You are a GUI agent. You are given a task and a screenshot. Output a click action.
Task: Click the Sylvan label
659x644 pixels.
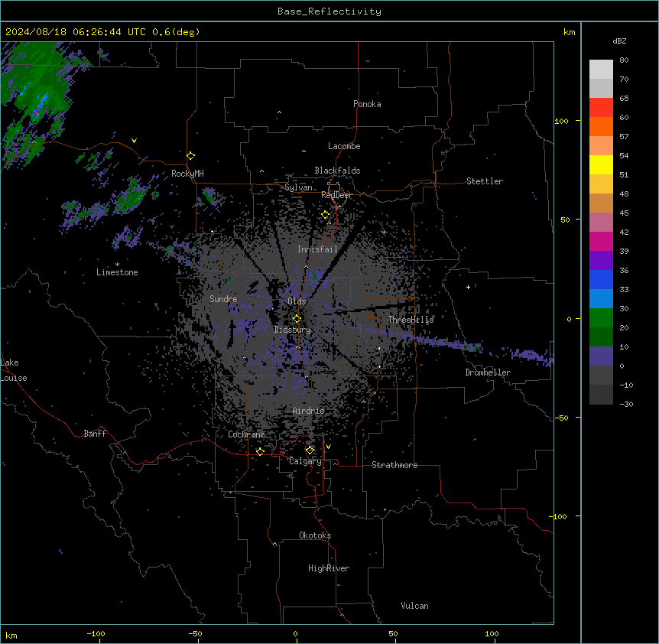[x=298, y=187]
